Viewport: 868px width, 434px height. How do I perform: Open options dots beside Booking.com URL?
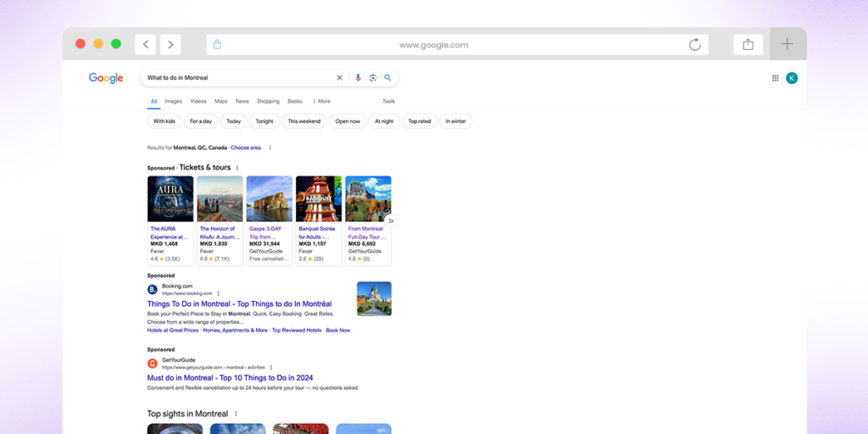tap(218, 293)
